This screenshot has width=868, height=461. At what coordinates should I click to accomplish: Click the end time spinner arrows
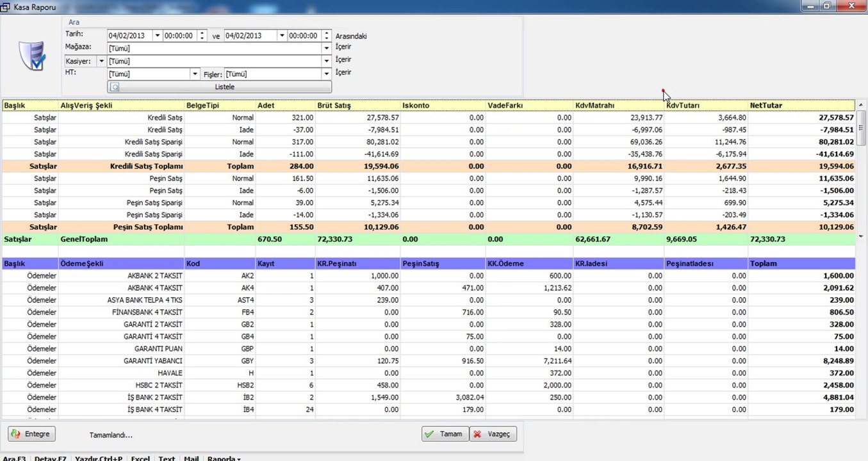tap(327, 36)
